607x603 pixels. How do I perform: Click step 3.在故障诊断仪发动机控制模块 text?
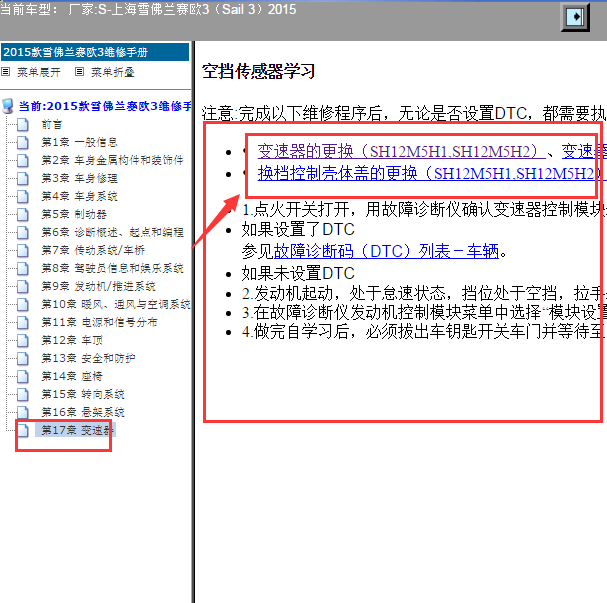(424, 312)
